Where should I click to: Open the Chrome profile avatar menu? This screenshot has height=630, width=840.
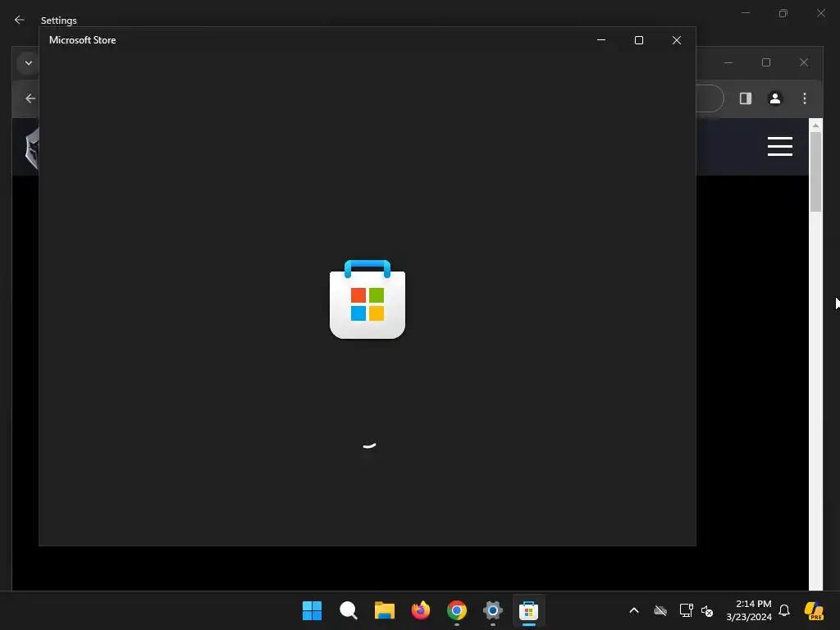(774, 98)
